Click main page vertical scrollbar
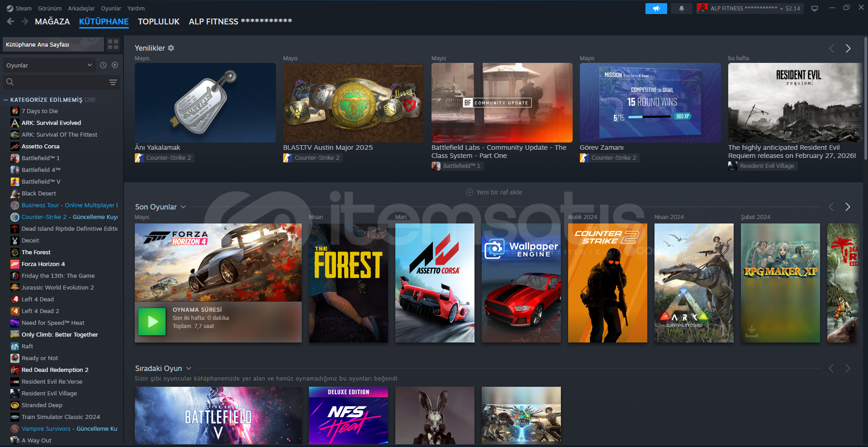 865,98
